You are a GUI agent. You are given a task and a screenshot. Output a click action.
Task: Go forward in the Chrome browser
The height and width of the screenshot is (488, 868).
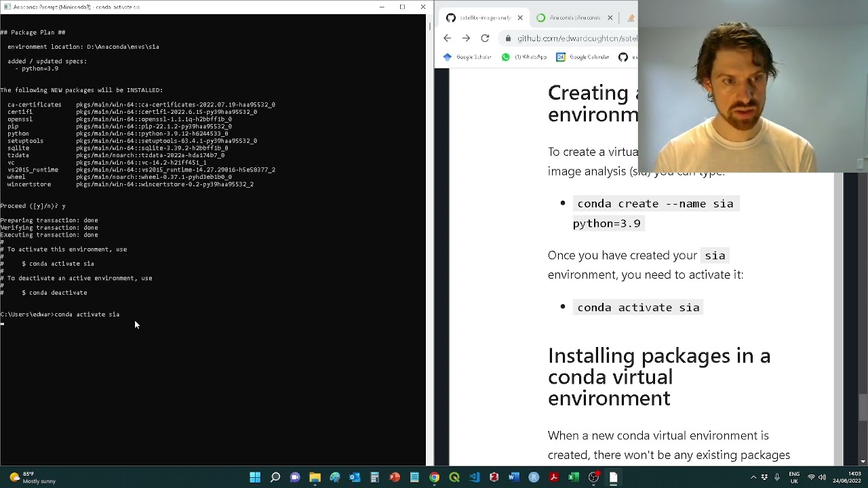(466, 38)
